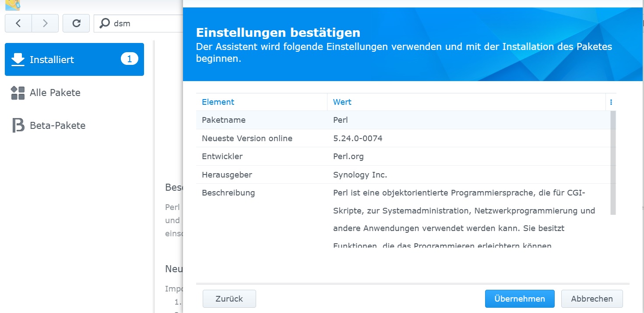Select version value 5.24.0-0074
Viewport: 644px width, 313px height.
[358, 138]
